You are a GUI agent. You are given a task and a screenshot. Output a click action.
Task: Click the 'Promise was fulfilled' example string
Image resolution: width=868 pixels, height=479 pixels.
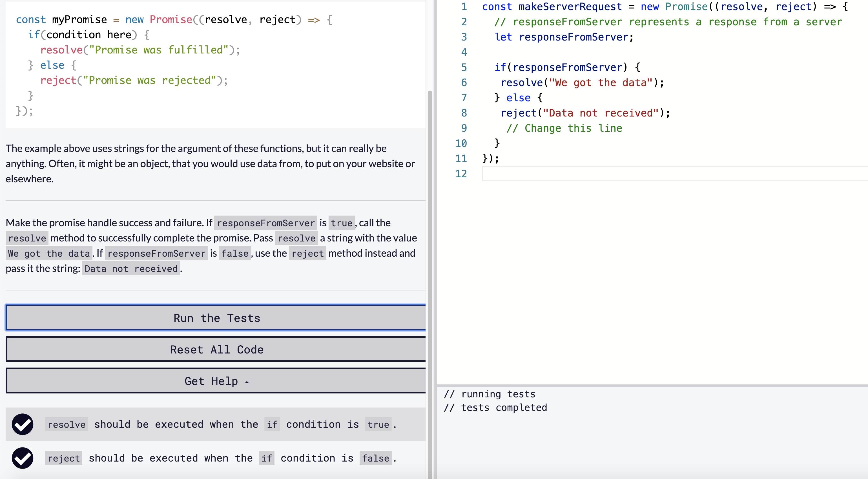pos(159,50)
